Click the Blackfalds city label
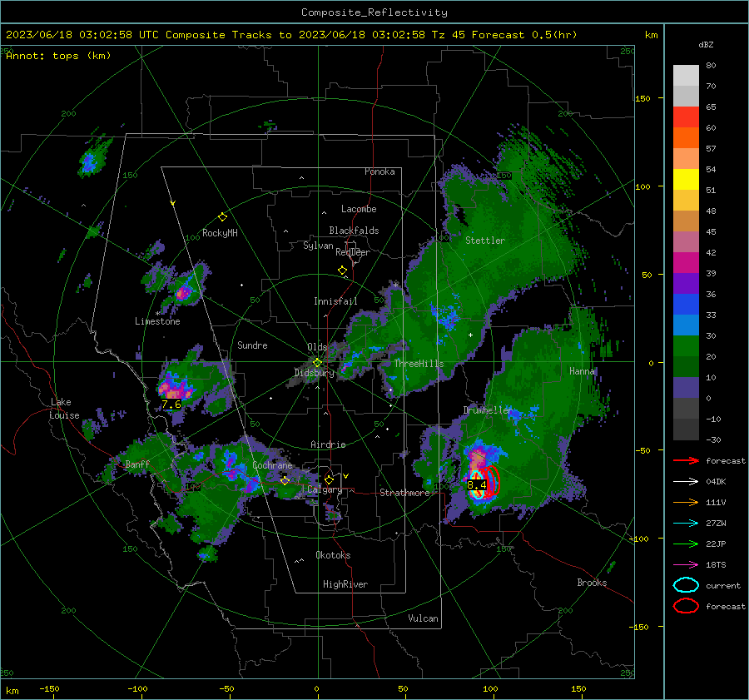This screenshot has width=749, height=700. [x=354, y=231]
